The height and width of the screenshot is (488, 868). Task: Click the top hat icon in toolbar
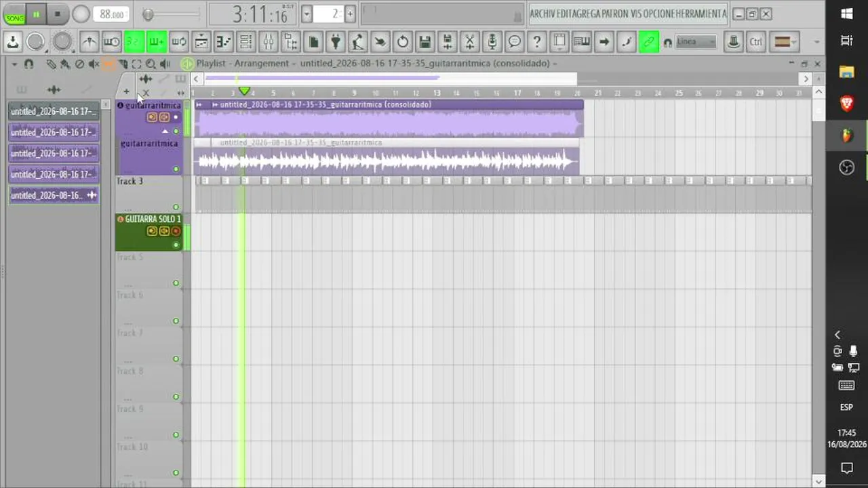point(734,42)
